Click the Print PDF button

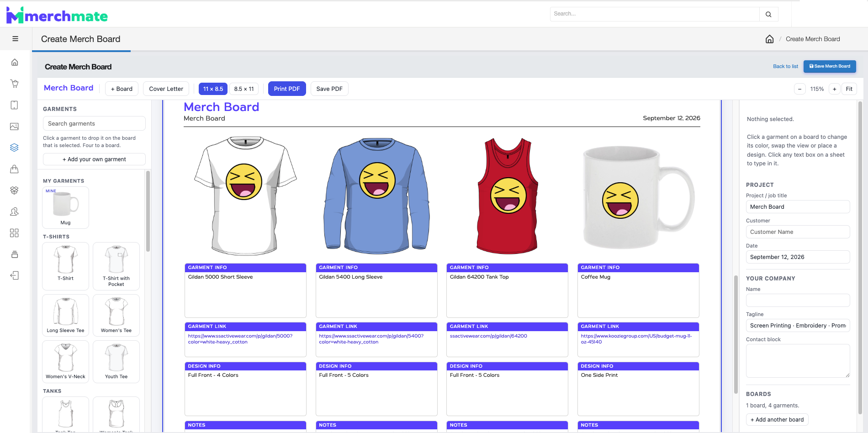coord(287,89)
